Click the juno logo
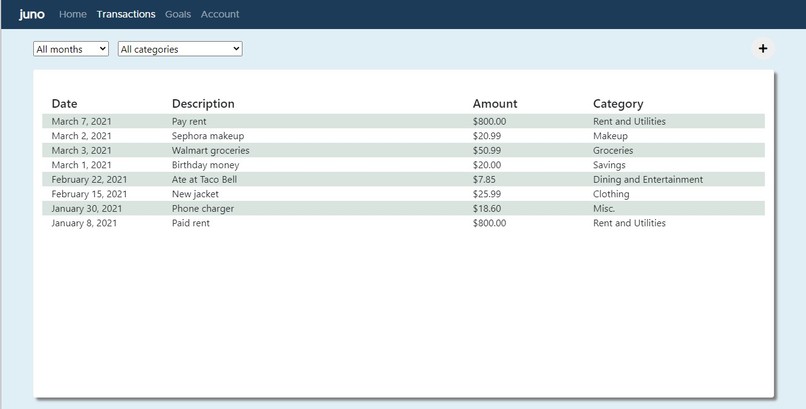This screenshot has height=409, width=806. point(32,14)
